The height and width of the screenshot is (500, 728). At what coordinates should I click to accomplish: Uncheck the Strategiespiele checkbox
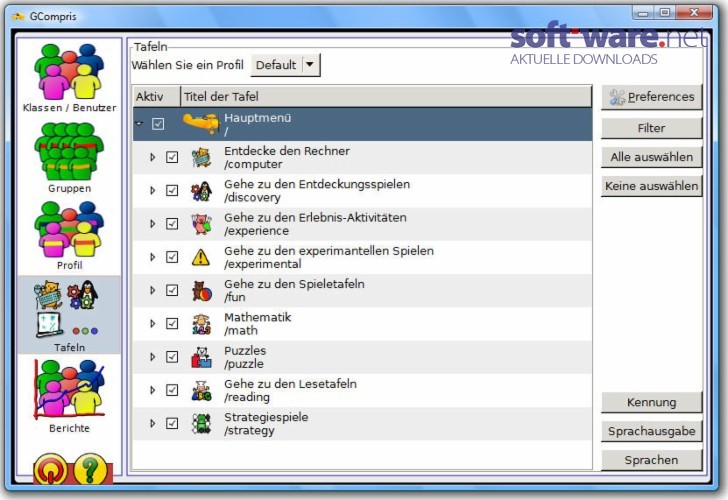pos(172,423)
